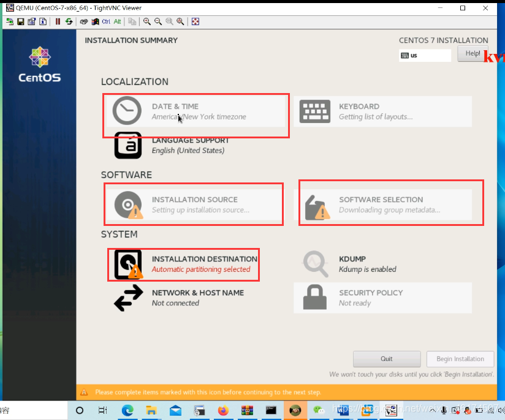Screen dimensions: 505x420
Task: Switch to full screen via the arrows icon
Action: click(195, 21)
